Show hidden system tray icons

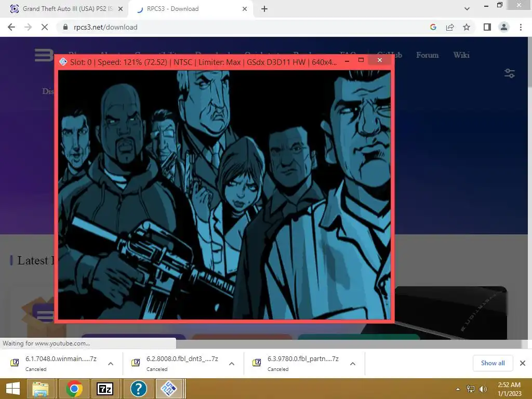pos(458,389)
